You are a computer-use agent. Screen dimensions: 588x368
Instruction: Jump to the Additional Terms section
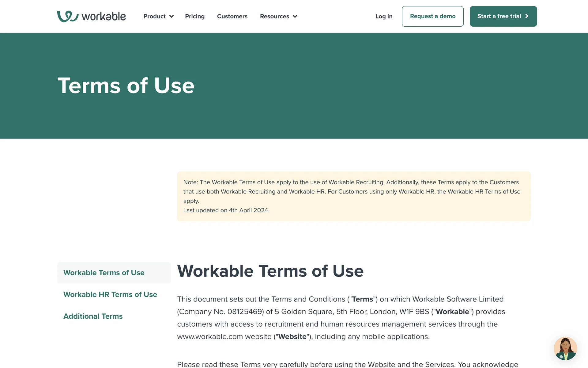(x=93, y=316)
